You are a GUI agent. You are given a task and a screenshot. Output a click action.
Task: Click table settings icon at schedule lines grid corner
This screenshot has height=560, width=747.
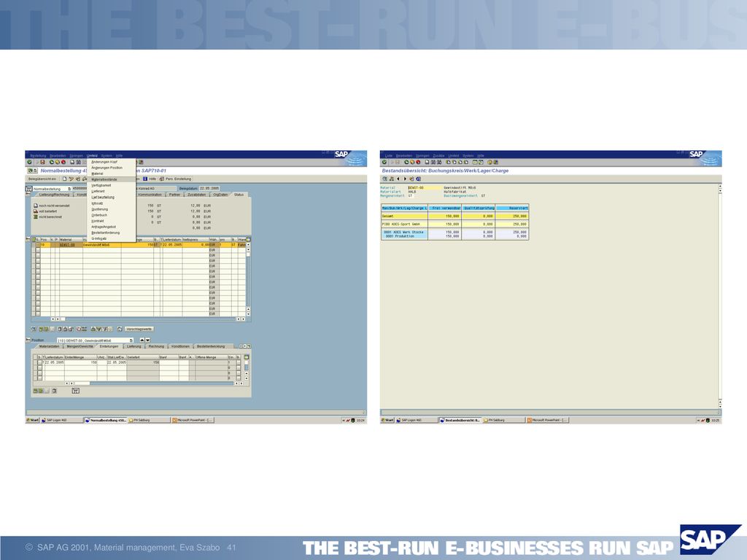click(x=247, y=357)
